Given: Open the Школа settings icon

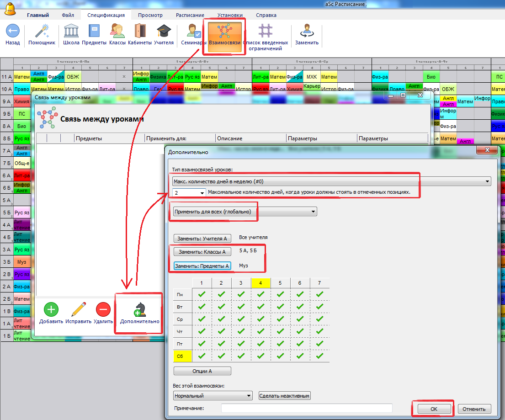Looking at the screenshot, I should 71,32.
